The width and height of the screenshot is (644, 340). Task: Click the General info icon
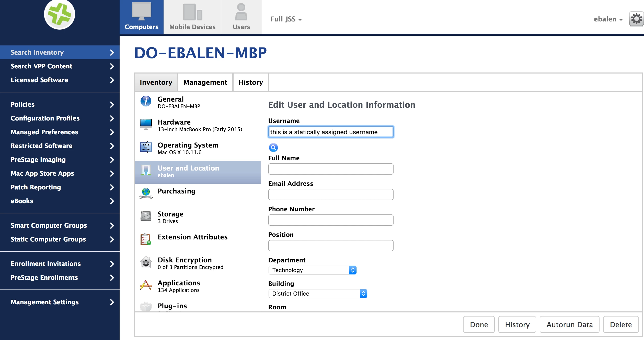tap(146, 101)
